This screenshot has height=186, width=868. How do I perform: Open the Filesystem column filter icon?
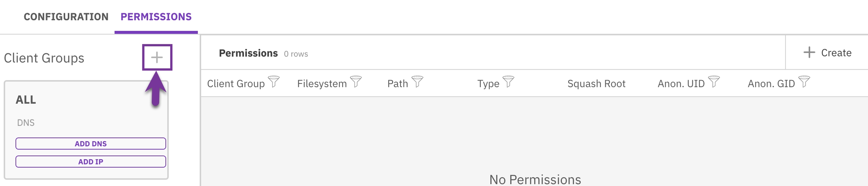click(x=356, y=82)
